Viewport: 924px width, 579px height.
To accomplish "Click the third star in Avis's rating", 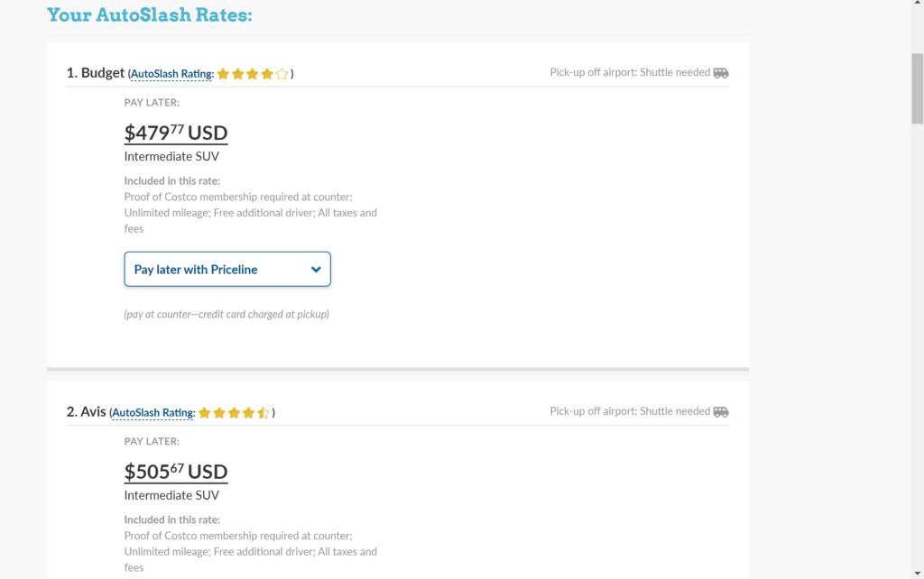I will [234, 412].
